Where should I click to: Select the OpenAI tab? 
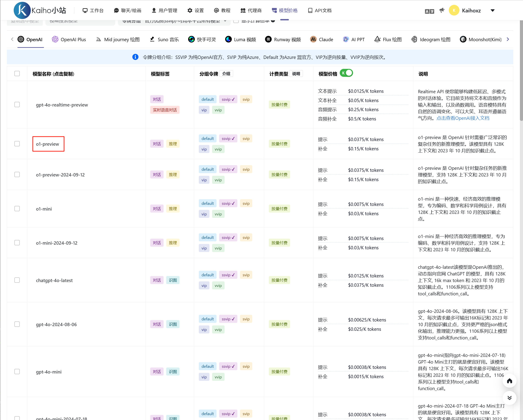(30, 39)
